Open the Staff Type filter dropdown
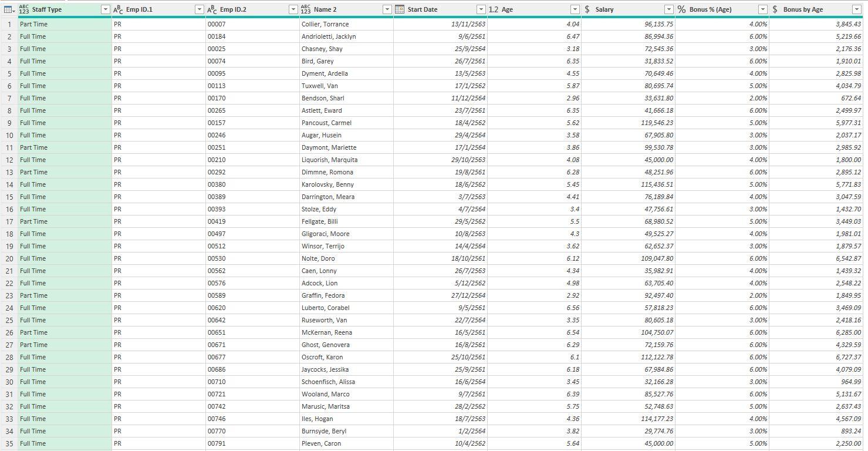 (x=105, y=9)
